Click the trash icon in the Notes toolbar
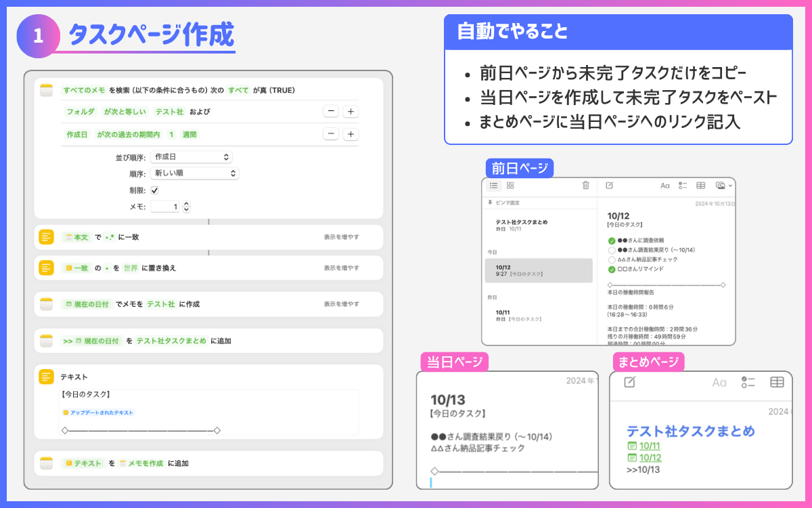 (586, 186)
